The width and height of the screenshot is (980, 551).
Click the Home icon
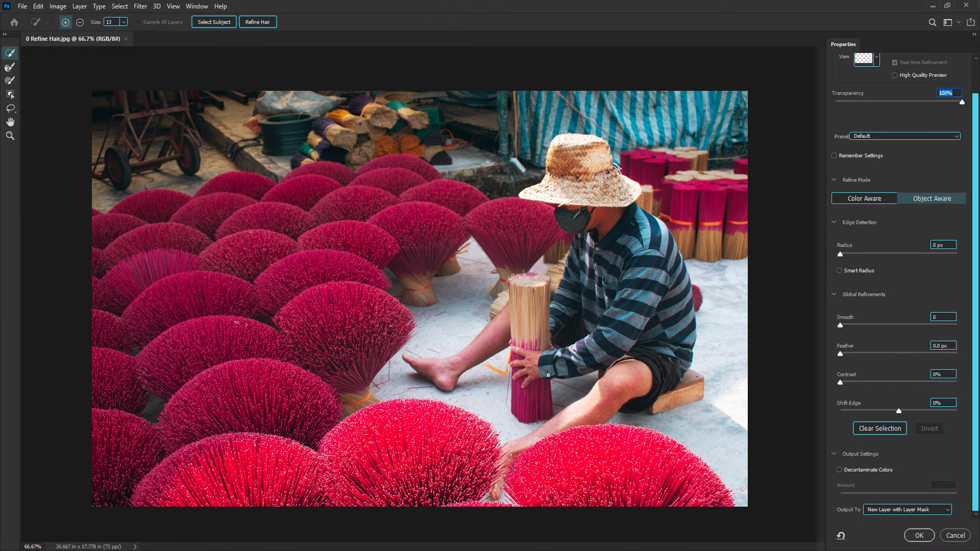[x=14, y=22]
